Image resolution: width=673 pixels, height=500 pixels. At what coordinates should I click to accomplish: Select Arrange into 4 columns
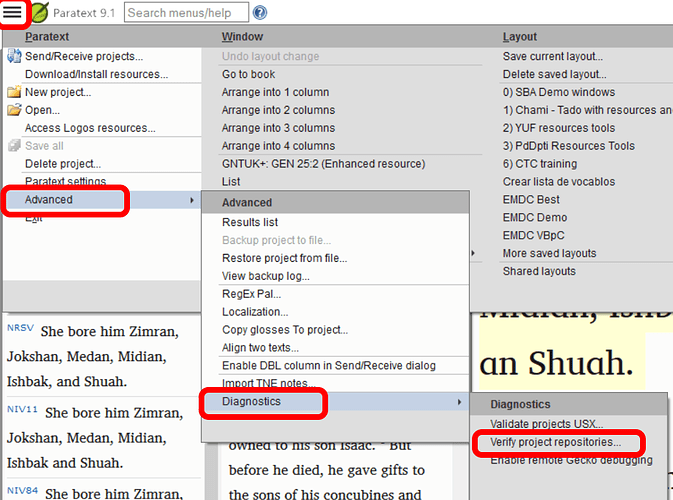278,146
